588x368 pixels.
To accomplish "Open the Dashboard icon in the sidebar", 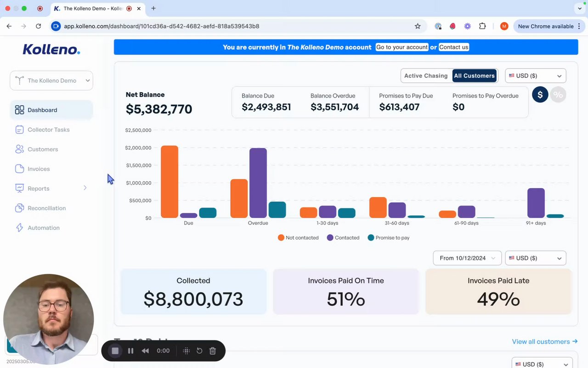I will 19,110.
